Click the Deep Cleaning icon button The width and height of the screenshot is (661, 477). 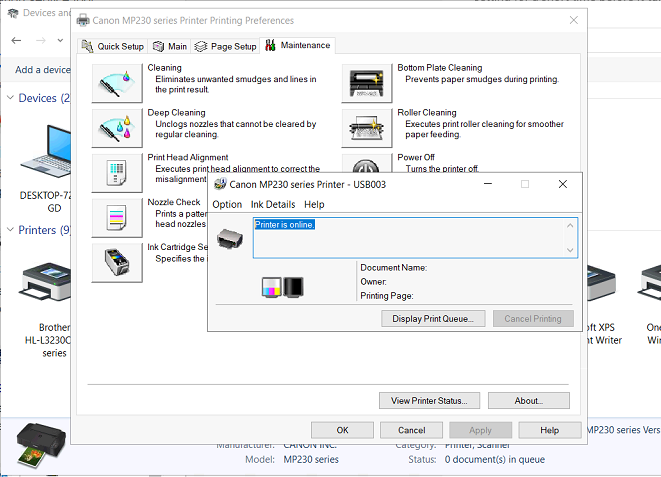[117, 128]
